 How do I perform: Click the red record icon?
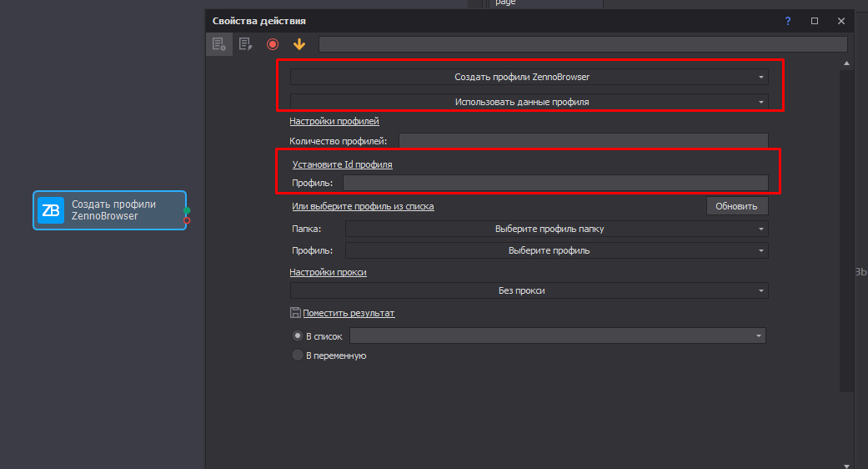point(273,44)
